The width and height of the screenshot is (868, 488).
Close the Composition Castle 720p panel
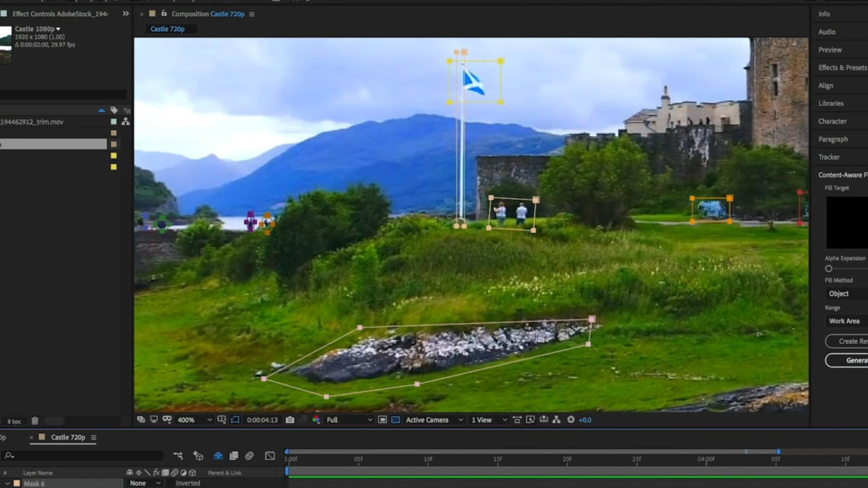click(141, 14)
